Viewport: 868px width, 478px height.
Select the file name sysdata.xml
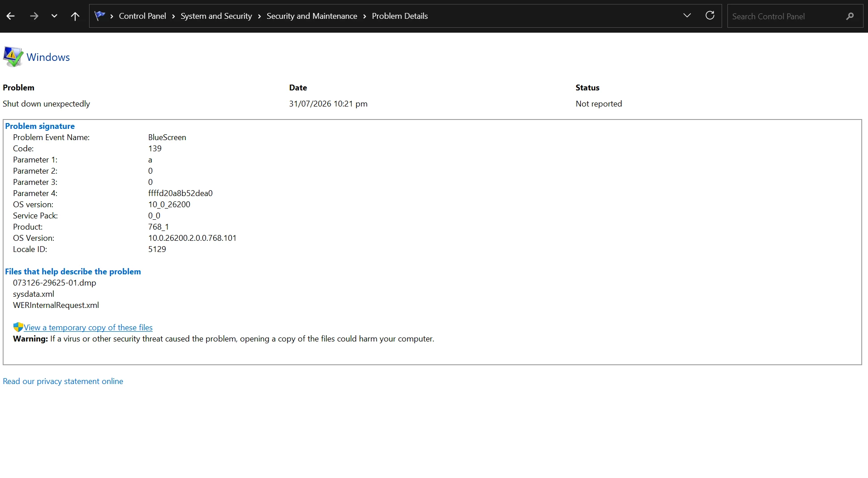pyautogui.click(x=34, y=294)
